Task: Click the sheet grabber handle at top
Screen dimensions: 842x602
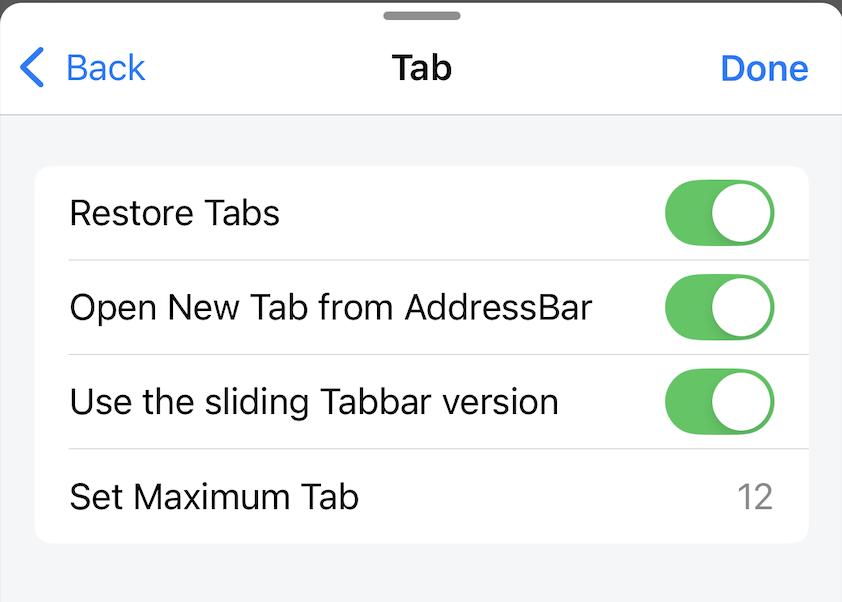Action: (x=421, y=15)
